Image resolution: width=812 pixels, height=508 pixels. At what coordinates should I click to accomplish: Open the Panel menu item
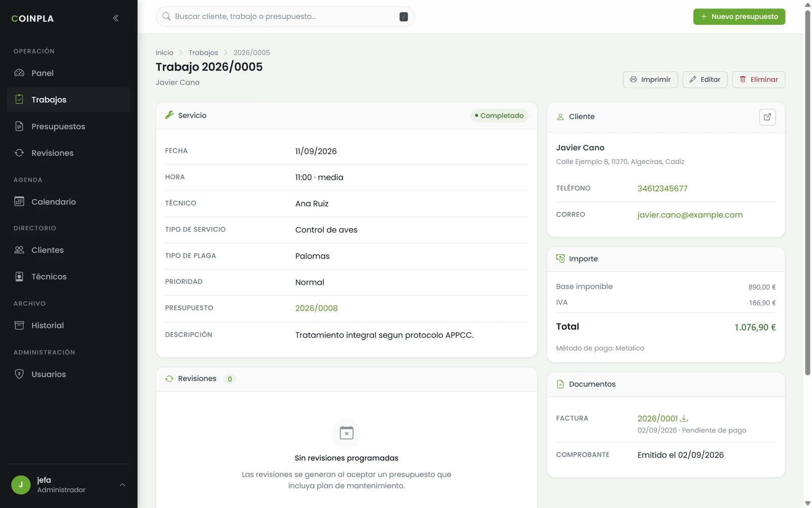69,73
